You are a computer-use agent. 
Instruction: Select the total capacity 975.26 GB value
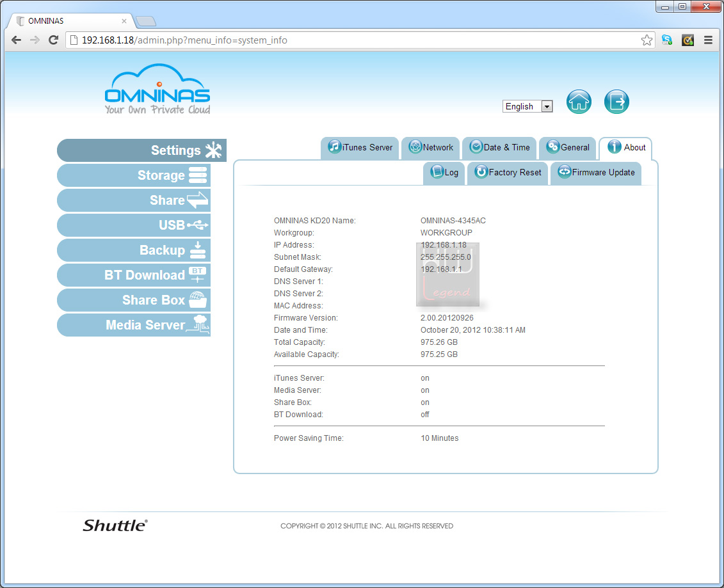tap(439, 342)
